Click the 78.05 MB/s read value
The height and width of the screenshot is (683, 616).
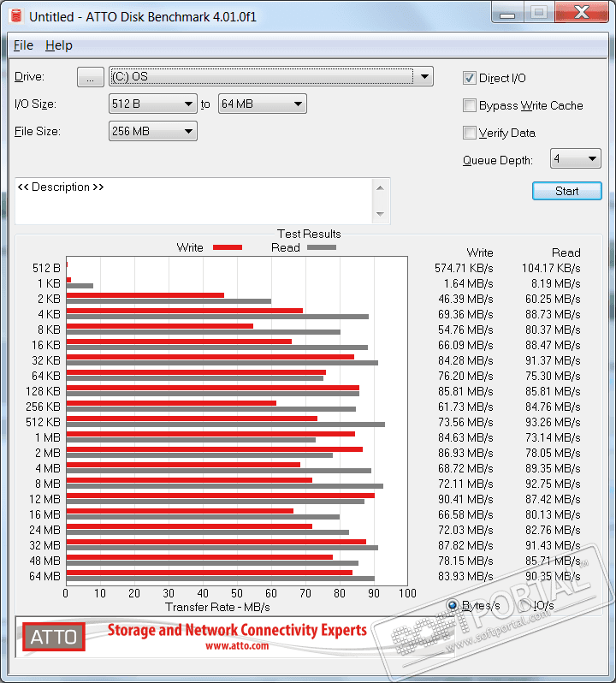click(553, 453)
